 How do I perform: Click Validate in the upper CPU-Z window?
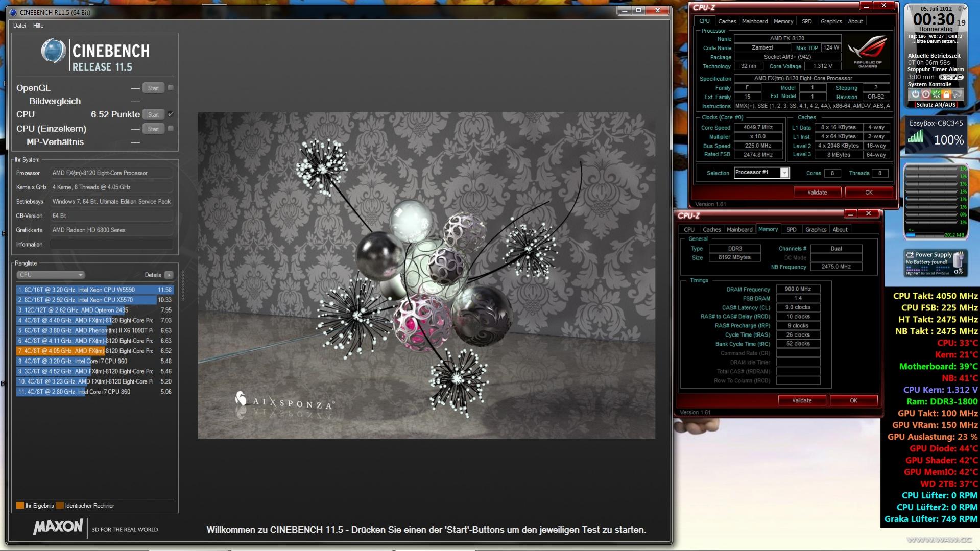tap(817, 193)
